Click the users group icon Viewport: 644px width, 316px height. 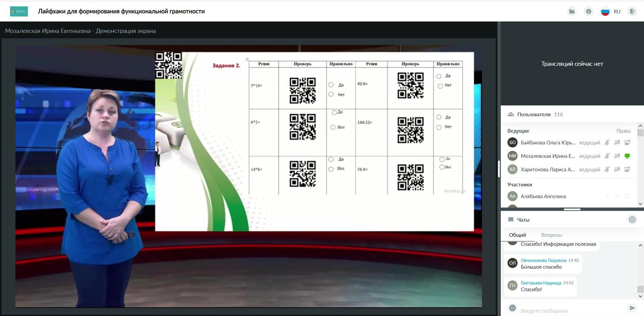[511, 115]
